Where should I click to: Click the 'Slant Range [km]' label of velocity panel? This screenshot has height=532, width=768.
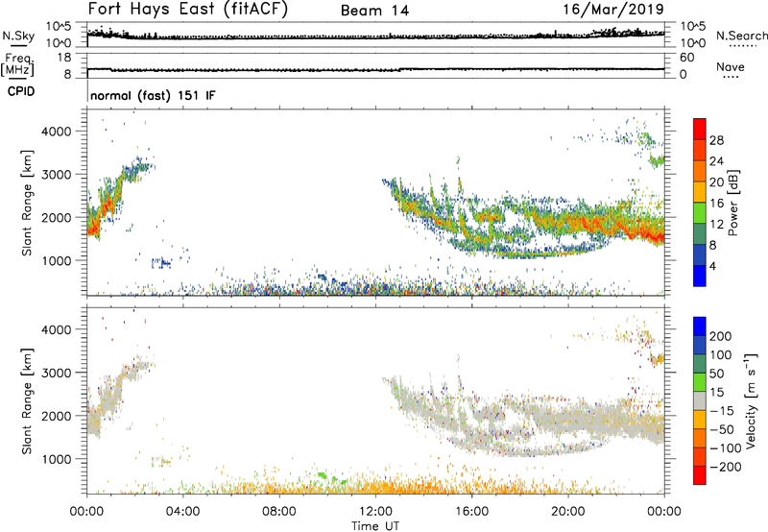(27, 400)
